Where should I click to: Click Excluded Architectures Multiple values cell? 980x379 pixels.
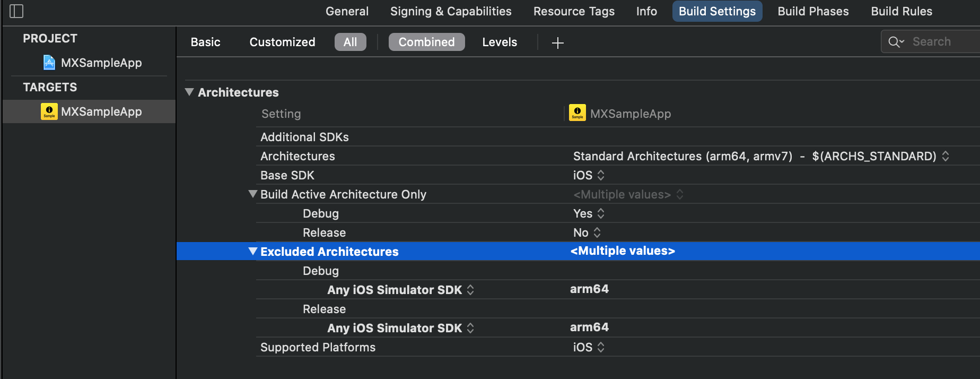(x=623, y=251)
